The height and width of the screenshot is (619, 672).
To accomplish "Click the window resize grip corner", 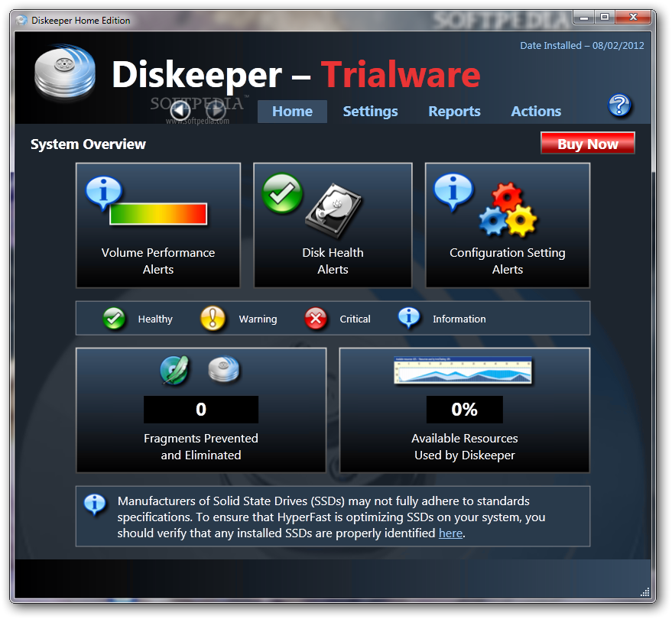I will click(644, 592).
